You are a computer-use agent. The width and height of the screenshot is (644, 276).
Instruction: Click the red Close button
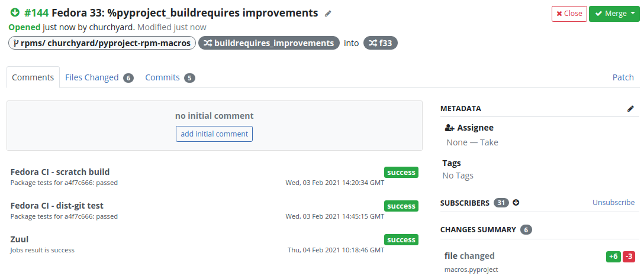point(569,14)
